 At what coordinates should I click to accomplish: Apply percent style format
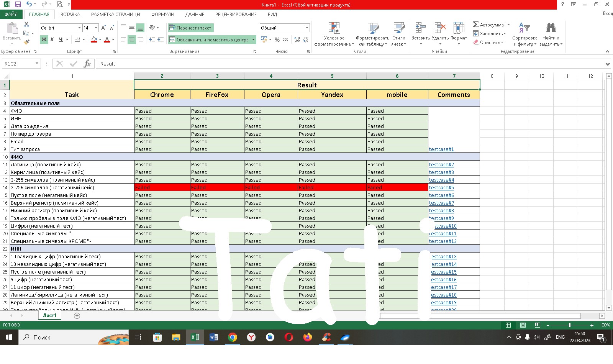277,39
